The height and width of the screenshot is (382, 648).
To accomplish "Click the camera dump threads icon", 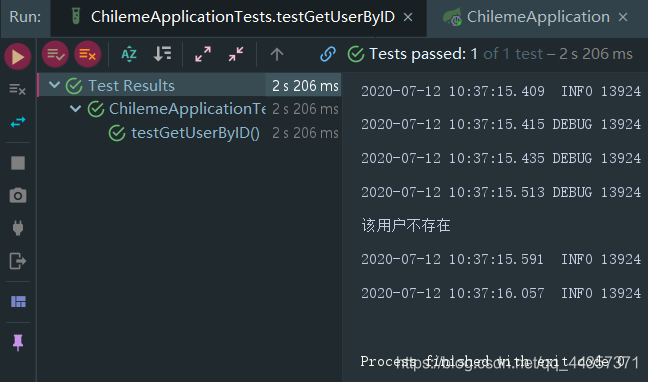I will tap(18, 195).
